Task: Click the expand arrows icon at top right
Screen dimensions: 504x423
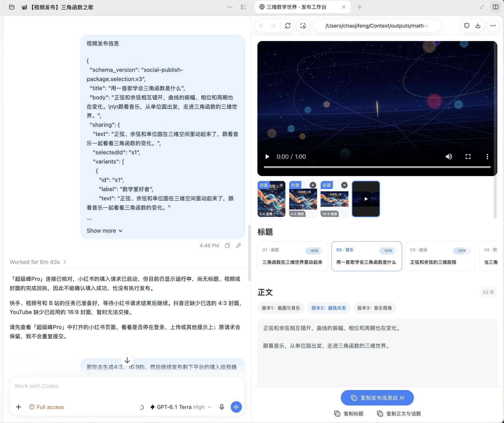Action: click(482, 7)
